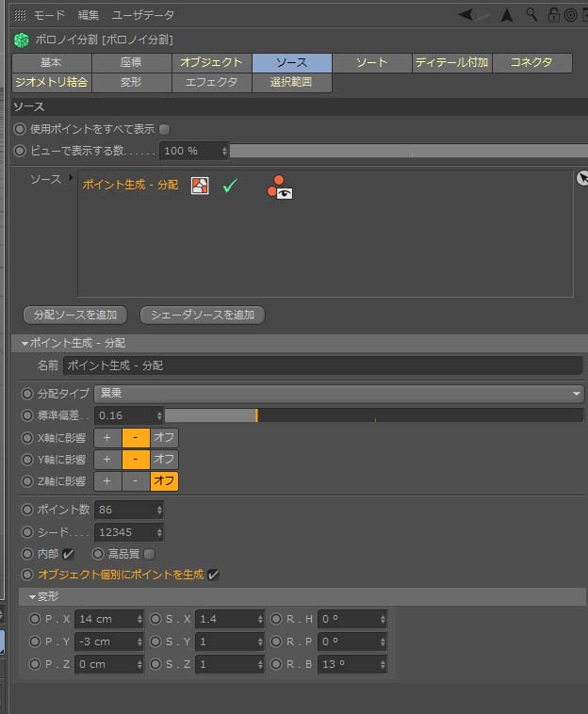Viewport: 588px width, 714px height.
Task: Click 分配ソースを追加 button
Action: click(x=75, y=315)
